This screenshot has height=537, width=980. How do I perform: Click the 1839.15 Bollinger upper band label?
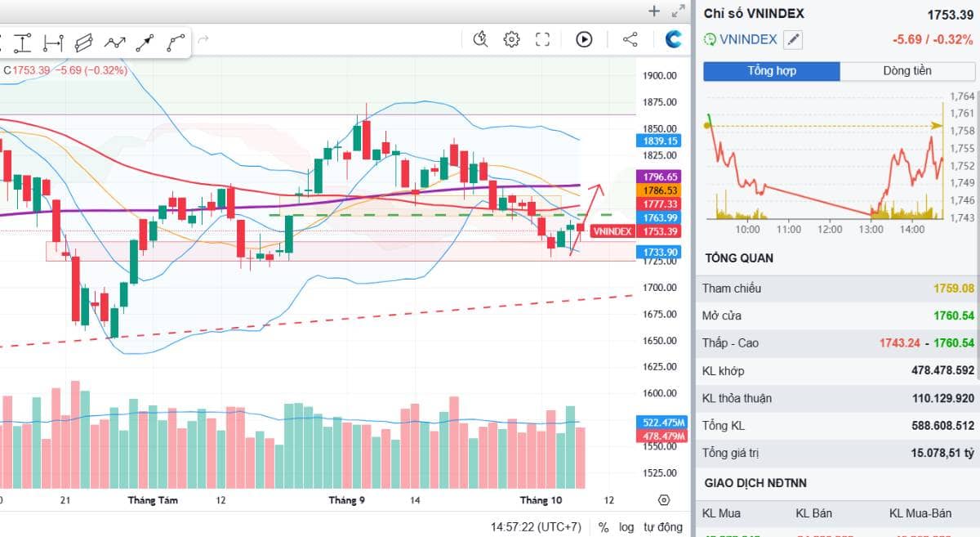[661, 141]
